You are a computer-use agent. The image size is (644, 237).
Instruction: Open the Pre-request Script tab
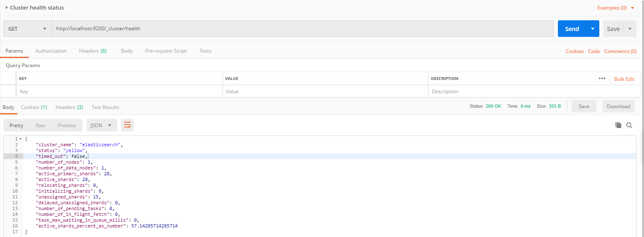coord(166,51)
